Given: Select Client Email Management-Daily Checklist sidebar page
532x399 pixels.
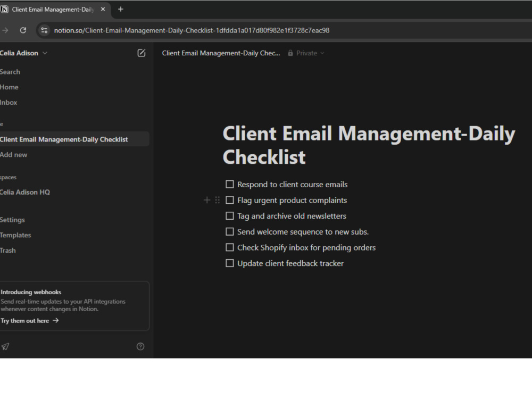Looking at the screenshot, I should (x=74, y=139).
